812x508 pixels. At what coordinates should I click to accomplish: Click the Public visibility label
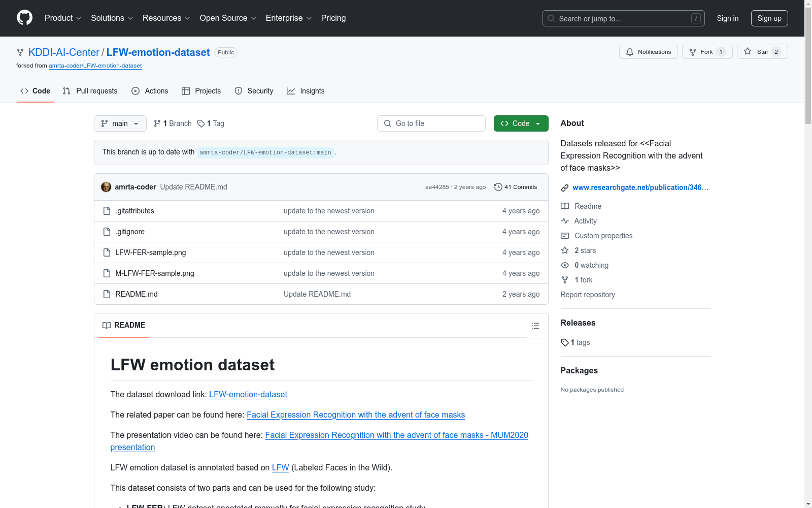(x=226, y=52)
